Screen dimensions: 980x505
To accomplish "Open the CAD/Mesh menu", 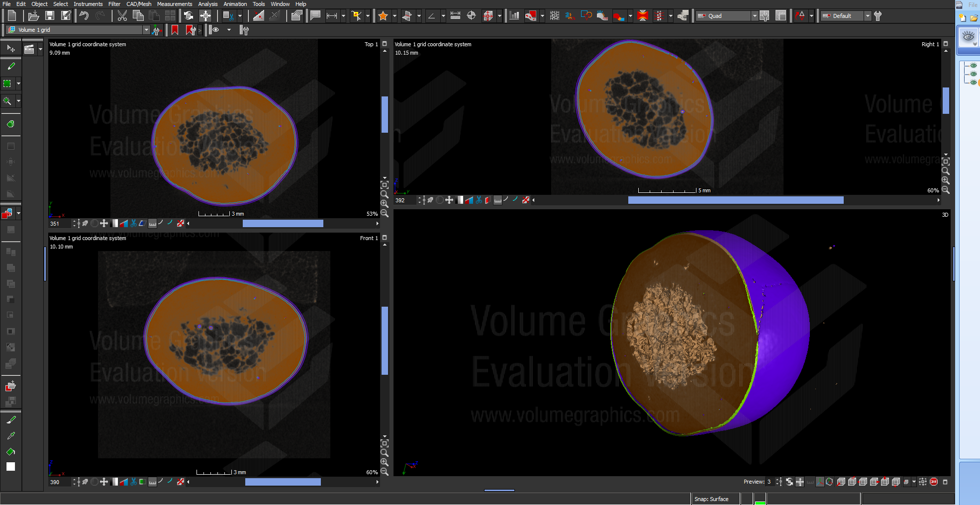I will pos(139,4).
